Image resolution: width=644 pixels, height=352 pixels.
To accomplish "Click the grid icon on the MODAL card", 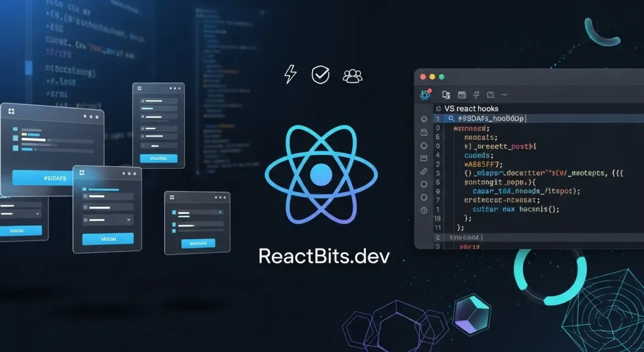I will pos(82,173).
